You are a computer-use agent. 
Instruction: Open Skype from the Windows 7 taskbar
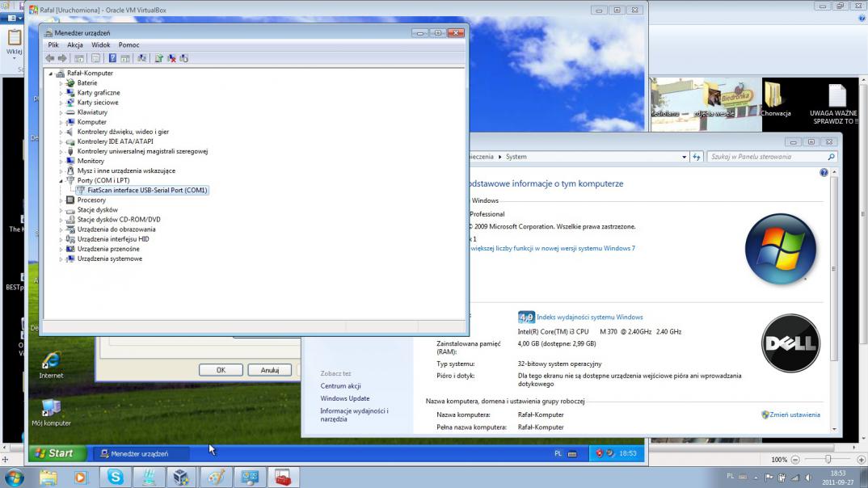pyautogui.click(x=115, y=477)
